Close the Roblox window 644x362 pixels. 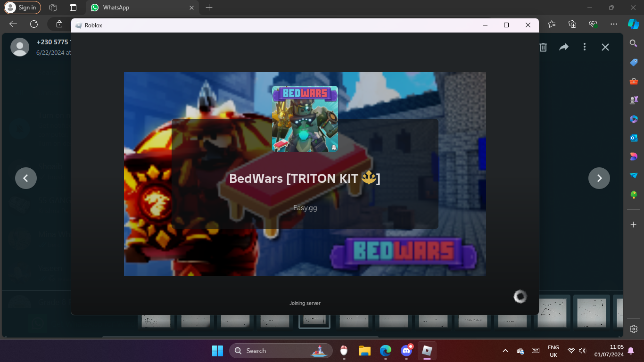[528, 25]
